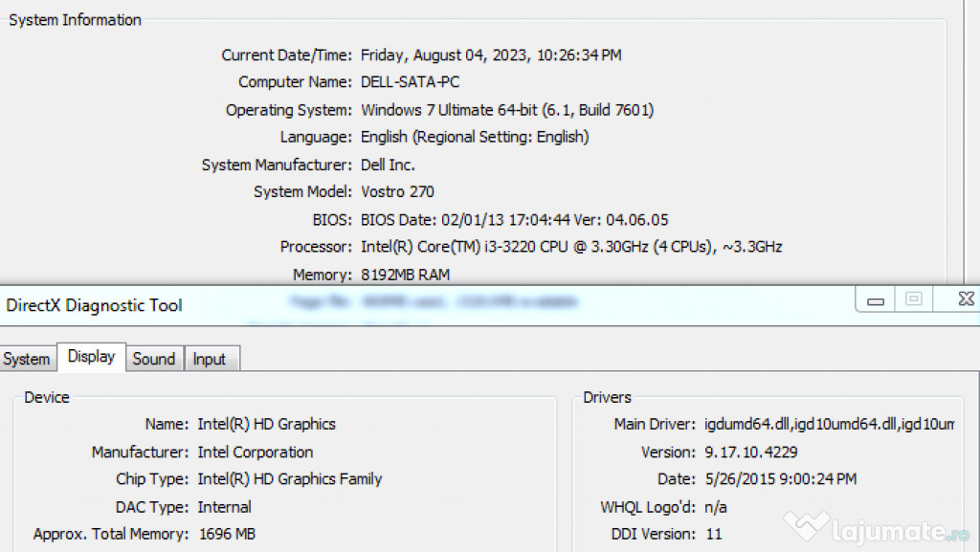Click the driver date 5/26/2015 value
This screenshot has height=552, width=980.
(780, 479)
